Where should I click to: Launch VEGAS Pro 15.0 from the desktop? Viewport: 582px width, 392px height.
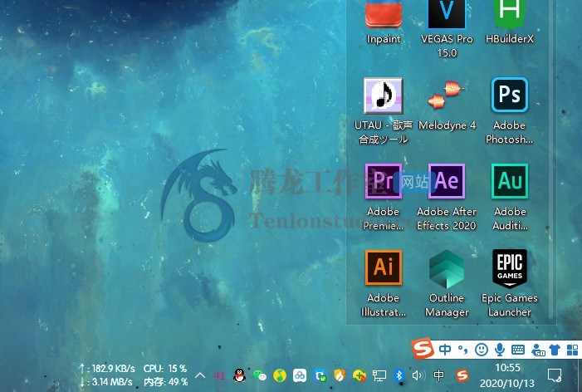click(447, 14)
